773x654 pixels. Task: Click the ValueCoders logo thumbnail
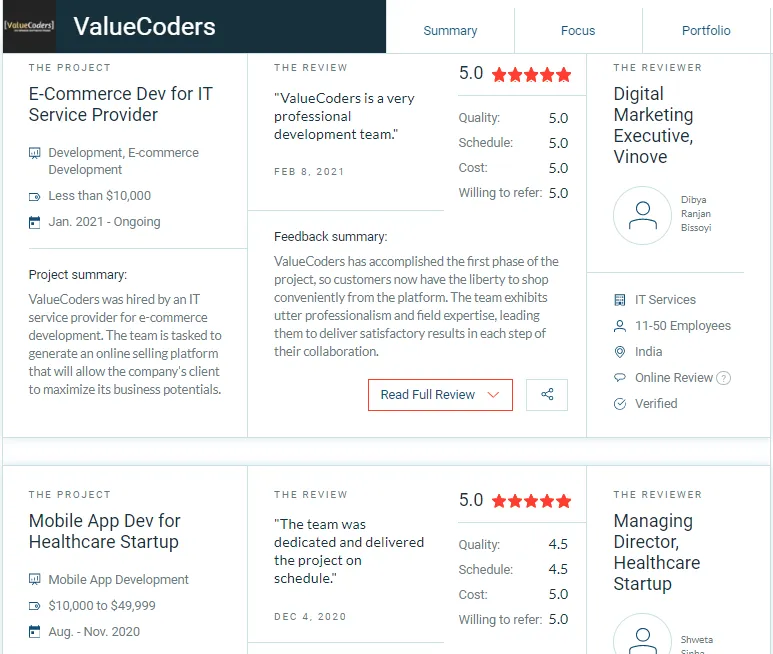pos(29,26)
